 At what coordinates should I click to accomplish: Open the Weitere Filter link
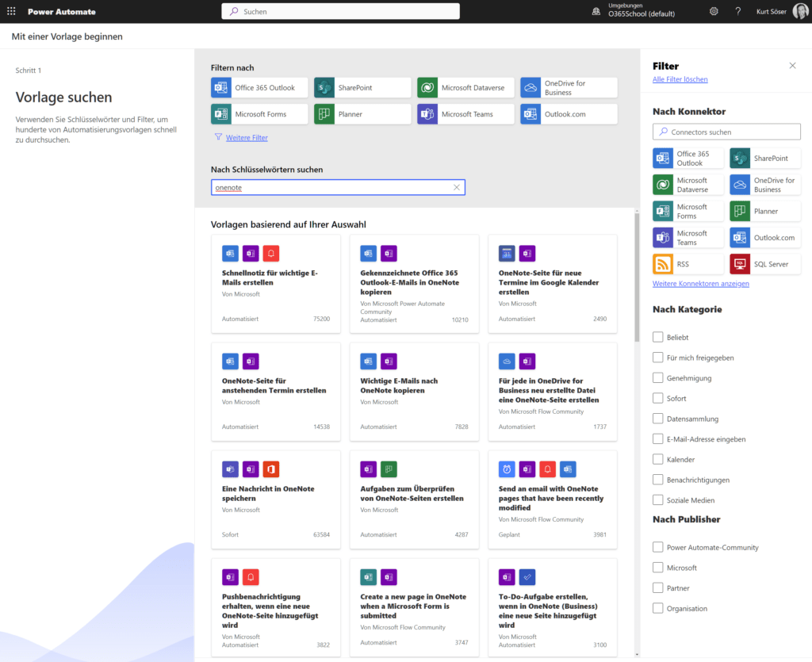[x=247, y=138]
